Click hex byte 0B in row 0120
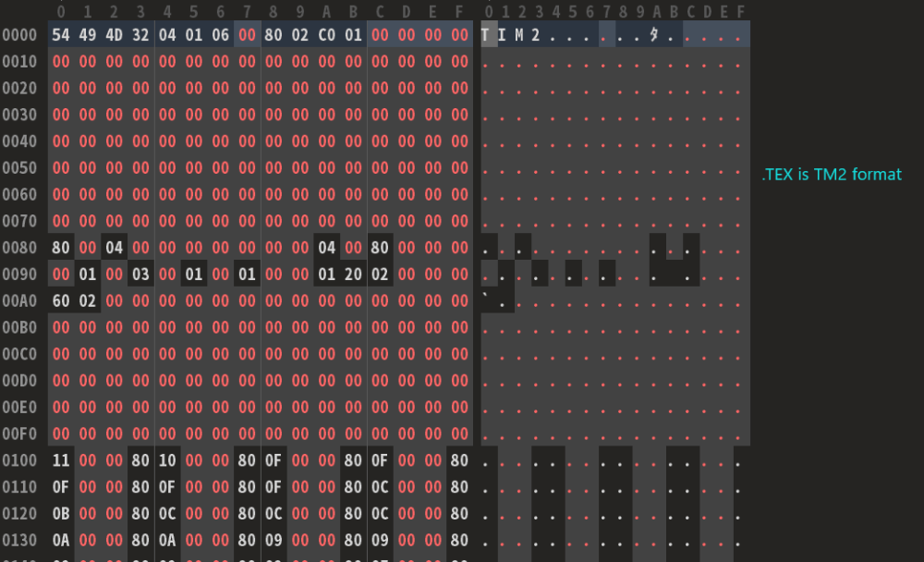This screenshot has height=562, width=924. (x=61, y=514)
